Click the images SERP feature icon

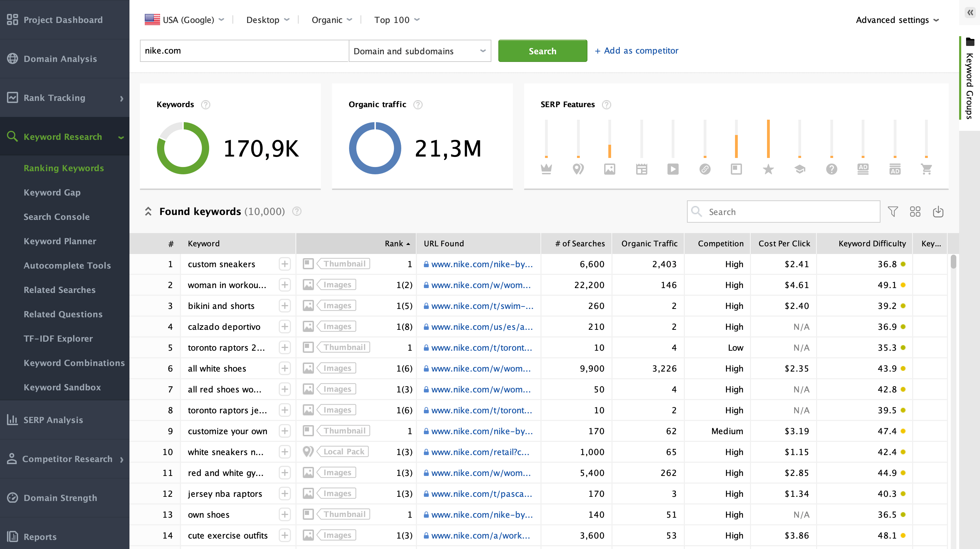tap(609, 169)
